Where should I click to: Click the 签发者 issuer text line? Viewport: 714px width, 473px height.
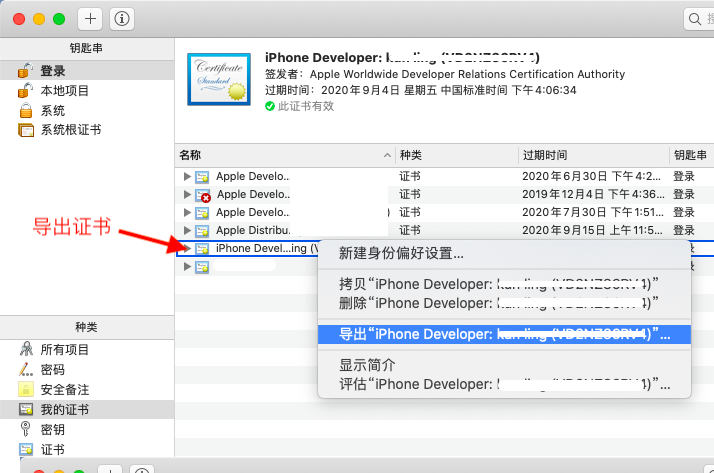(x=445, y=74)
